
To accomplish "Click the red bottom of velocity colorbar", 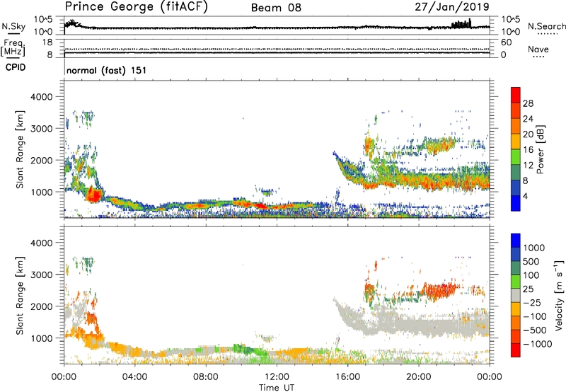I will click(516, 350).
